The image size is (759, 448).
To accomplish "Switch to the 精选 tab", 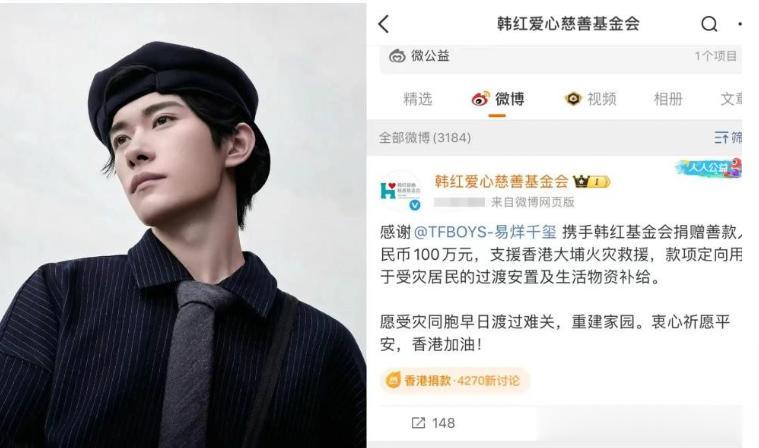I will [417, 99].
